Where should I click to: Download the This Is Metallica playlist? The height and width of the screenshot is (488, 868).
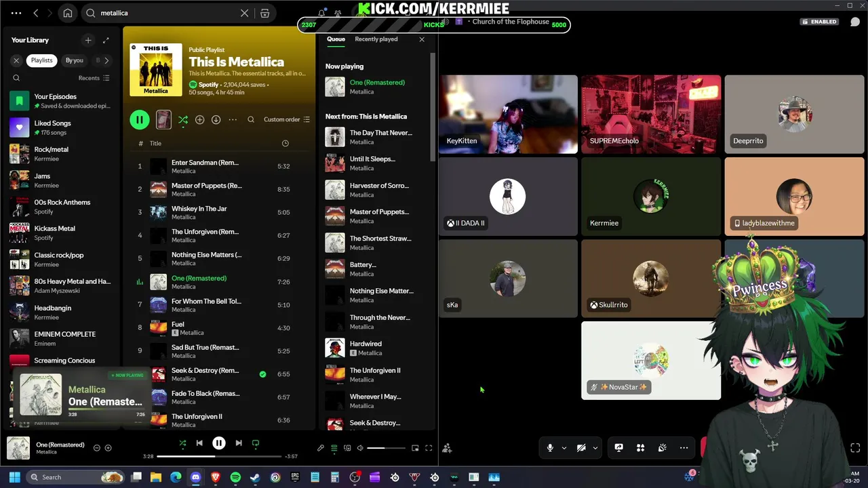pyautogui.click(x=216, y=120)
